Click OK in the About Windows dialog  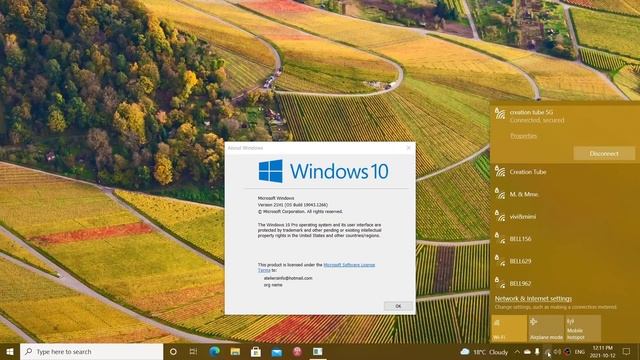pyautogui.click(x=398, y=306)
